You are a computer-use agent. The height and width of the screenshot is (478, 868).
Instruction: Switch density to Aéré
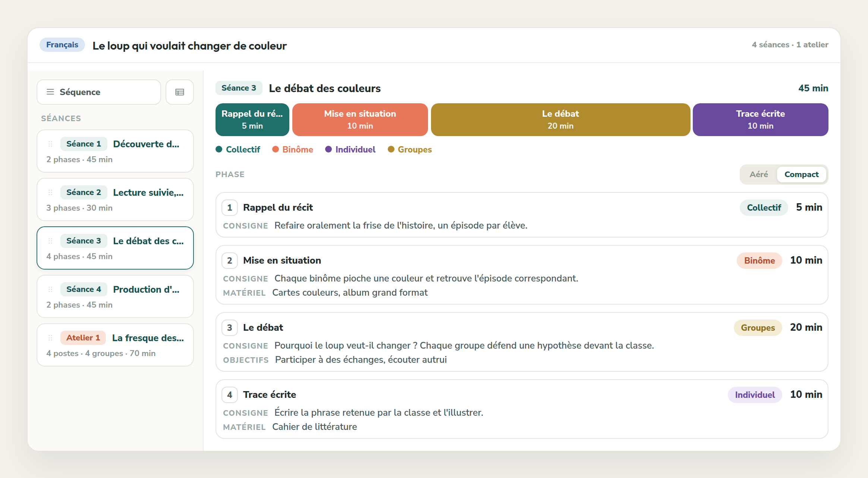(759, 174)
